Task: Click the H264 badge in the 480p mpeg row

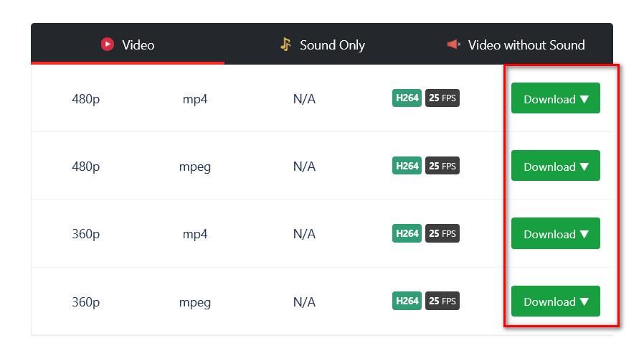Action: coord(407,166)
